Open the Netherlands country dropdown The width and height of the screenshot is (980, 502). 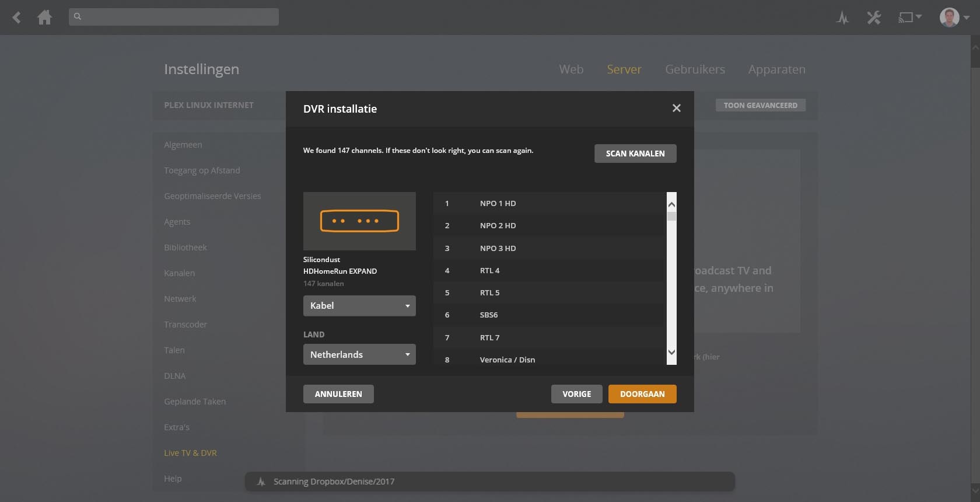pos(359,354)
